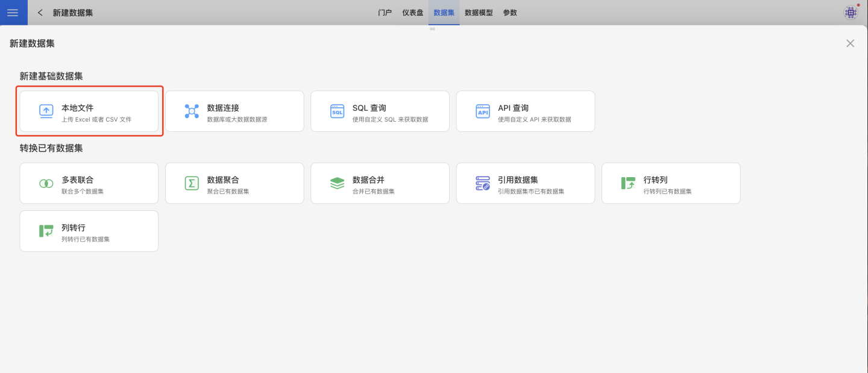
Task: Click the 列转行 icon
Action: tap(46, 231)
